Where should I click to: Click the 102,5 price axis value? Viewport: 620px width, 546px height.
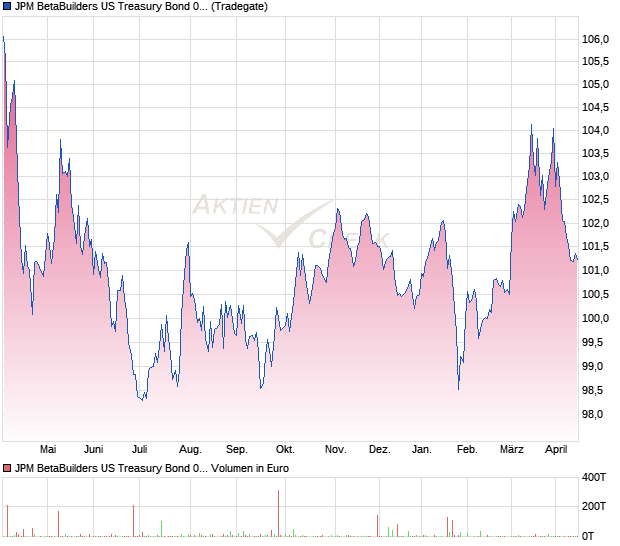click(x=595, y=200)
